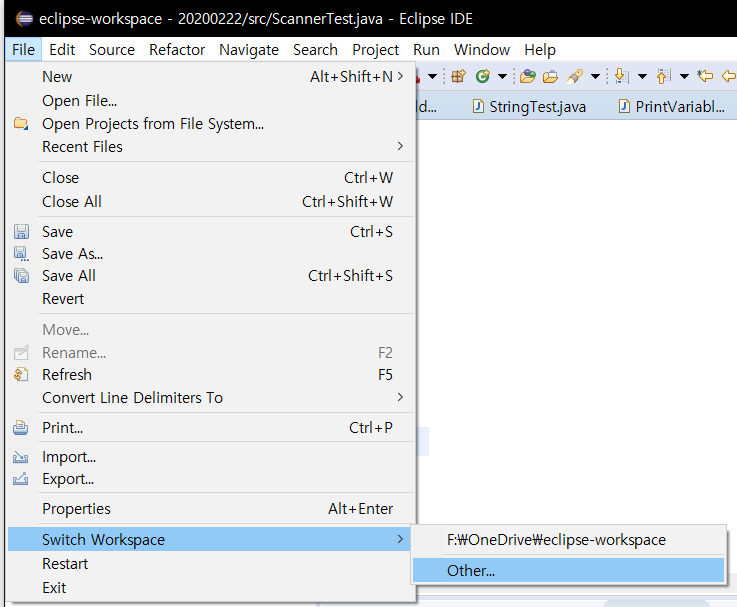This screenshot has width=737, height=607.
Task: Open the Help menu
Action: [540, 49]
